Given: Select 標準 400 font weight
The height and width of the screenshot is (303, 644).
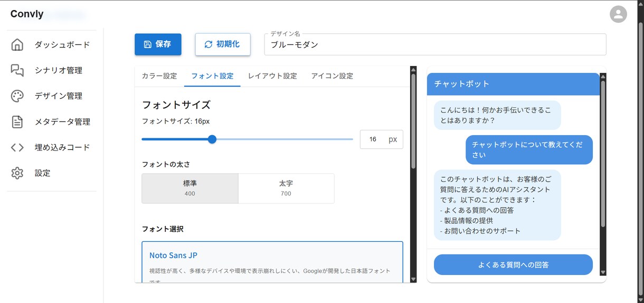Looking at the screenshot, I should (x=190, y=188).
